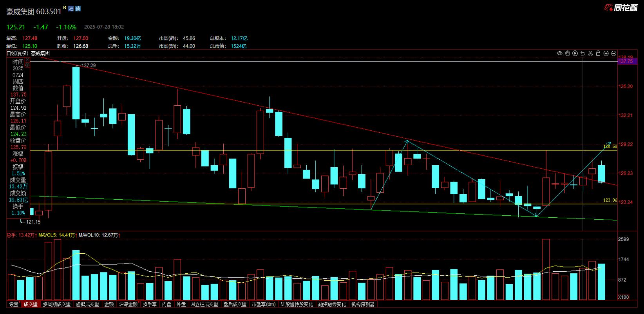Image resolution: width=644 pixels, height=314 pixels.
Task: Click the 总手 value 15.32万 in header
Action: pos(132,46)
